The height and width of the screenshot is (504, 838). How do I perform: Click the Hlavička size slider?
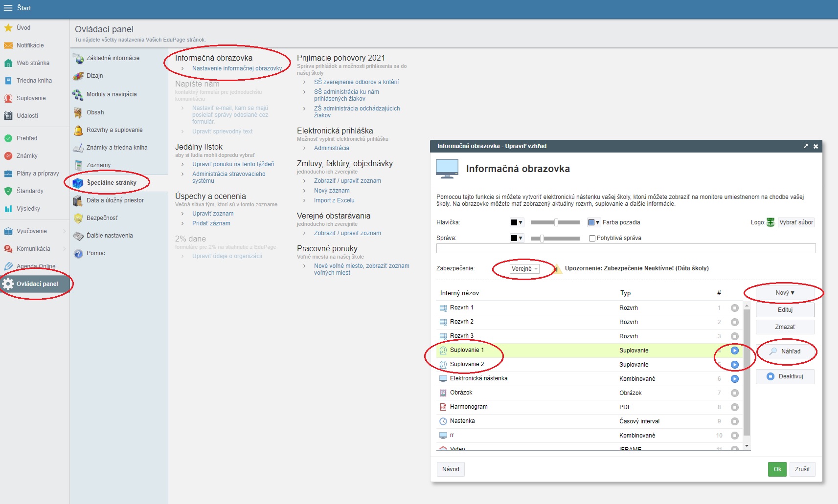pyautogui.click(x=555, y=222)
